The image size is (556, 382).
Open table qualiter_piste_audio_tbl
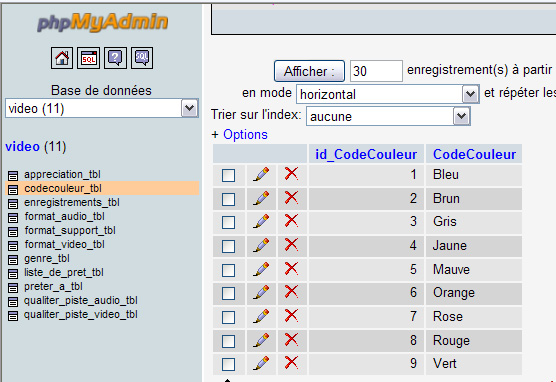pyautogui.click(x=81, y=300)
